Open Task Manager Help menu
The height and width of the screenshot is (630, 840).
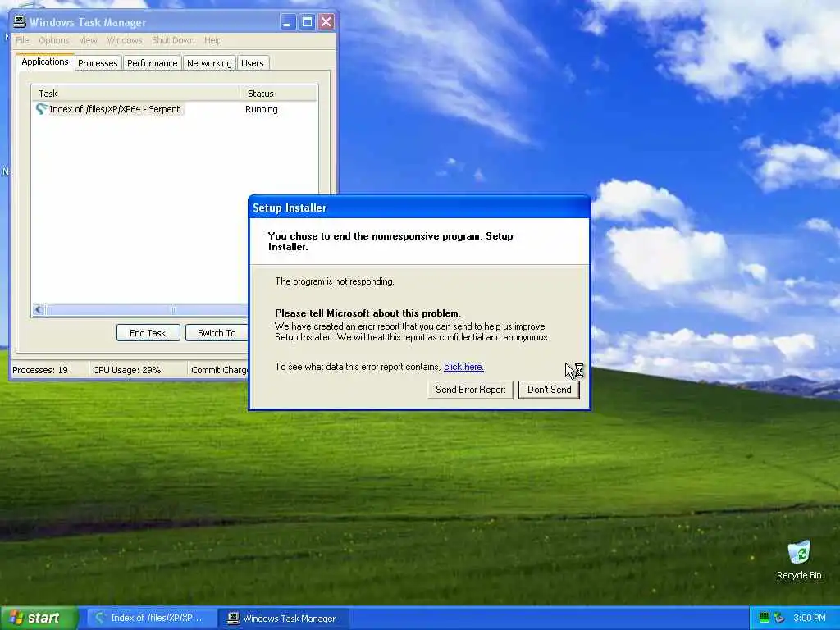[x=212, y=40]
